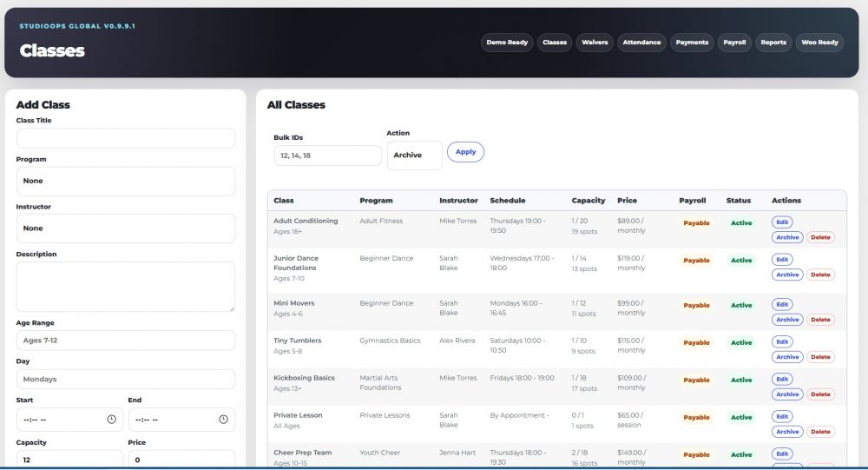Viewport: 868px width, 470px height.
Task: Click instructor Jenna Hart cell
Action: click(x=457, y=453)
